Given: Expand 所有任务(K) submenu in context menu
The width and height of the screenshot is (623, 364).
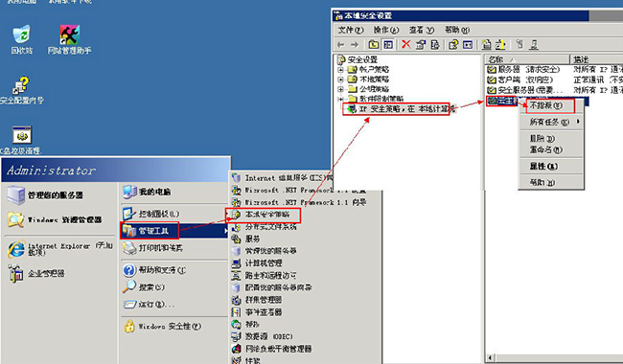Looking at the screenshot, I should click(x=551, y=122).
